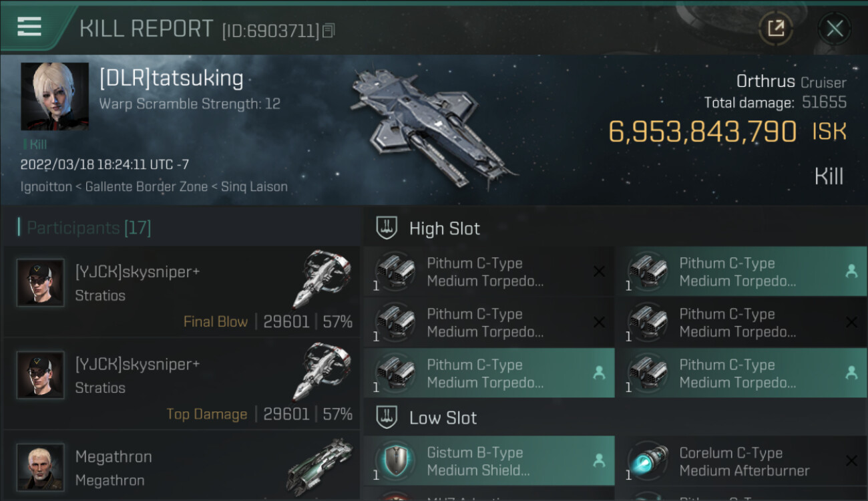The image size is (868, 501).
Task: Select the first Pithum C-Type torpedo launcher
Action: 489,272
